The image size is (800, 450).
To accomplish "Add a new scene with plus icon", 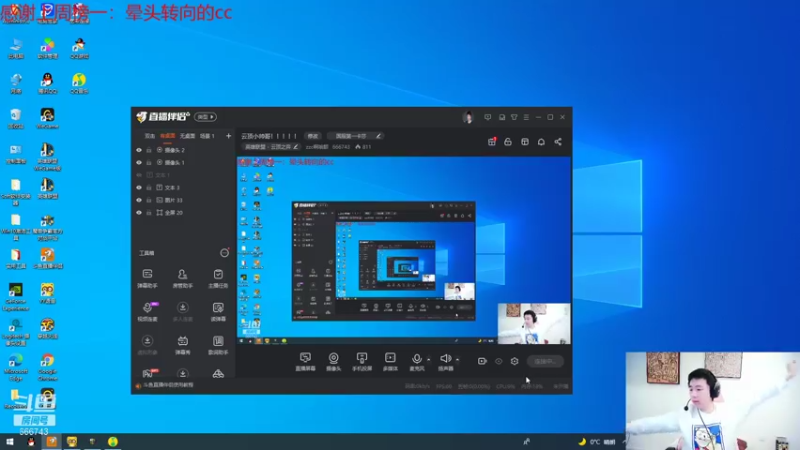I will click(228, 136).
